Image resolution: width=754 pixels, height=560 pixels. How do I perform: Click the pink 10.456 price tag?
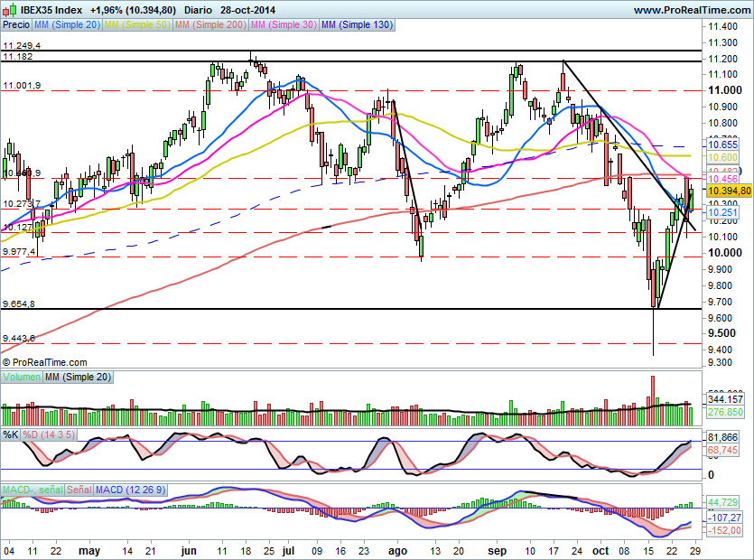(x=722, y=179)
